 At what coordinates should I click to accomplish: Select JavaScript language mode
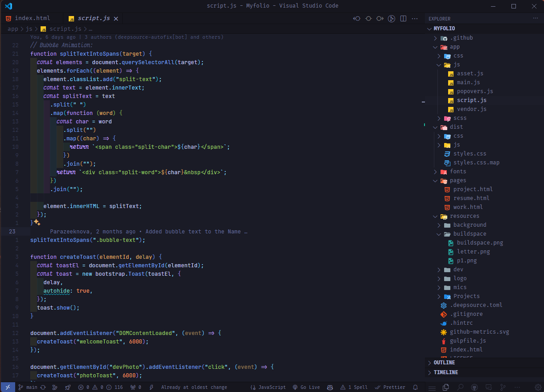click(x=268, y=388)
